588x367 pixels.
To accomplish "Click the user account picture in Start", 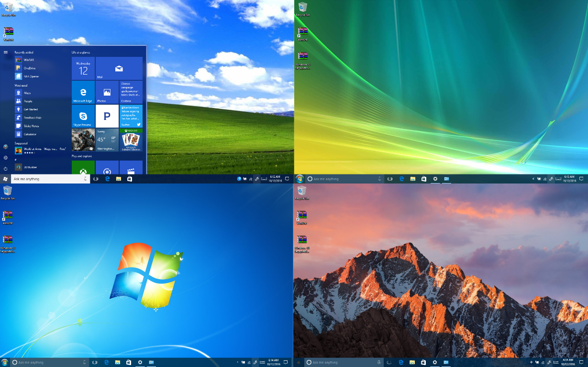I will (5, 147).
